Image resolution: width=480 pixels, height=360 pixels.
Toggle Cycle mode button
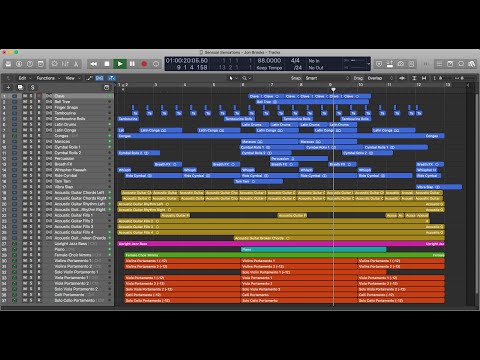pos(156,64)
